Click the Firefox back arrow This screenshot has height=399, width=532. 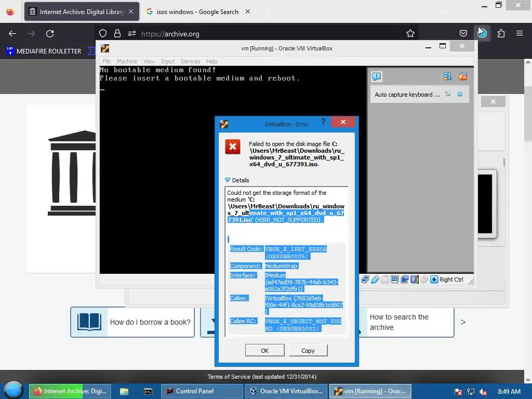12,34
